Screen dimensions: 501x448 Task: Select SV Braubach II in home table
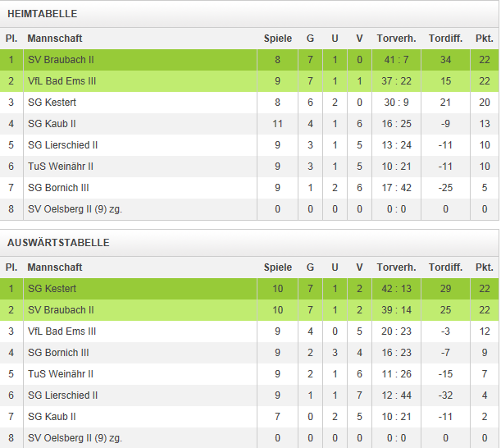click(61, 60)
